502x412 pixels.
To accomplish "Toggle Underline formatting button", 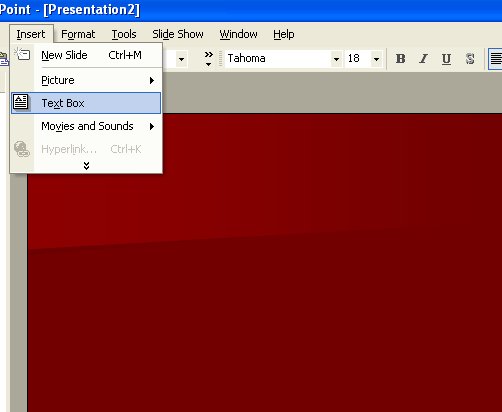I will tap(446, 59).
